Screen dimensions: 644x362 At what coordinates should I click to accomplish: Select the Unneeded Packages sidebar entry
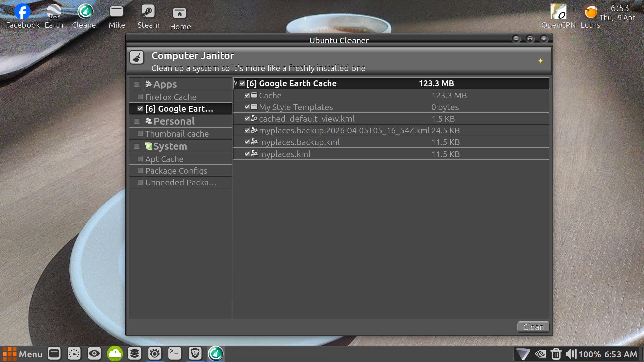(181, 183)
